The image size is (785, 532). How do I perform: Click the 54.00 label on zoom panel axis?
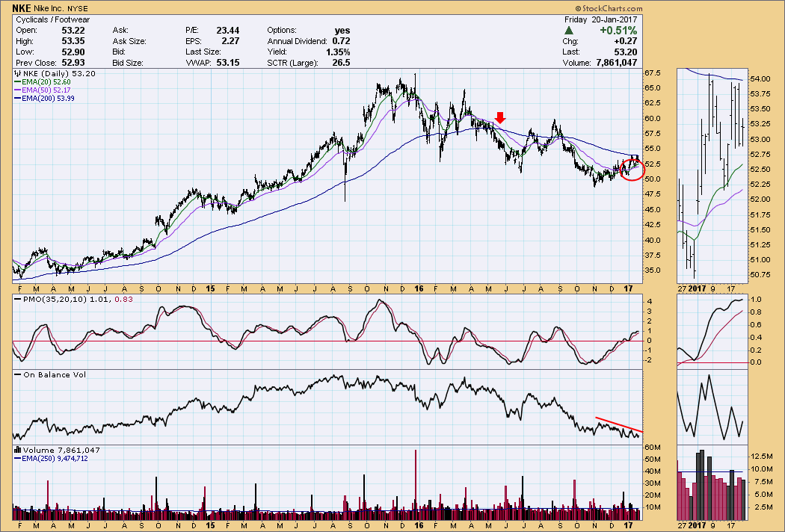760,79
